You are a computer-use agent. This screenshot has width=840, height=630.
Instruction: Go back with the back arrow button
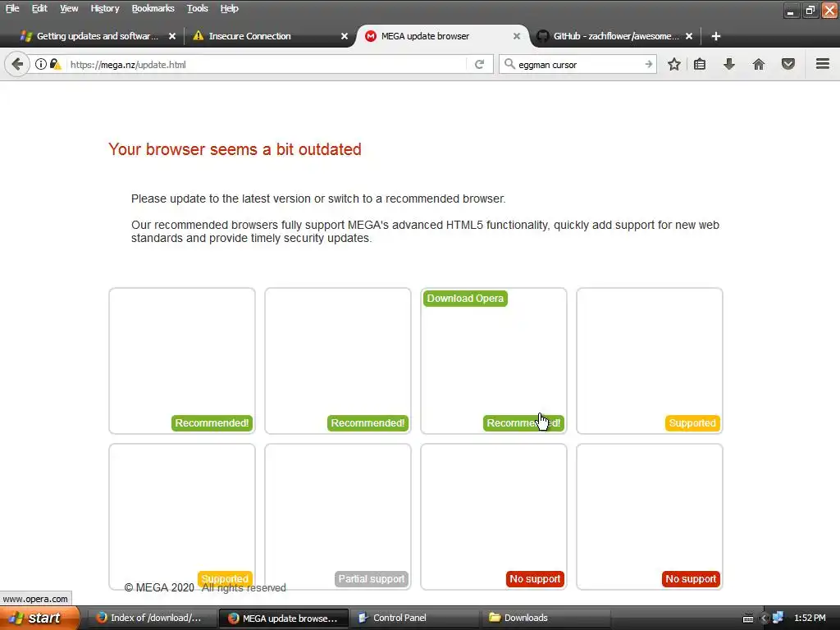pos(17,64)
